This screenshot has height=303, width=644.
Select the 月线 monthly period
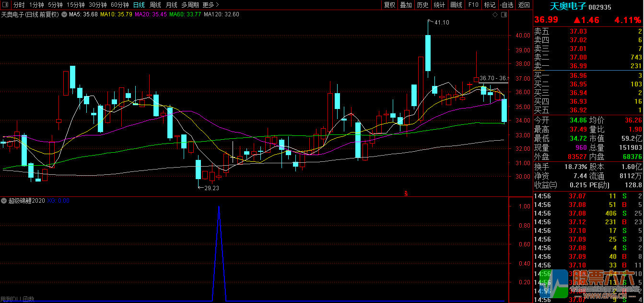point(171,5)
